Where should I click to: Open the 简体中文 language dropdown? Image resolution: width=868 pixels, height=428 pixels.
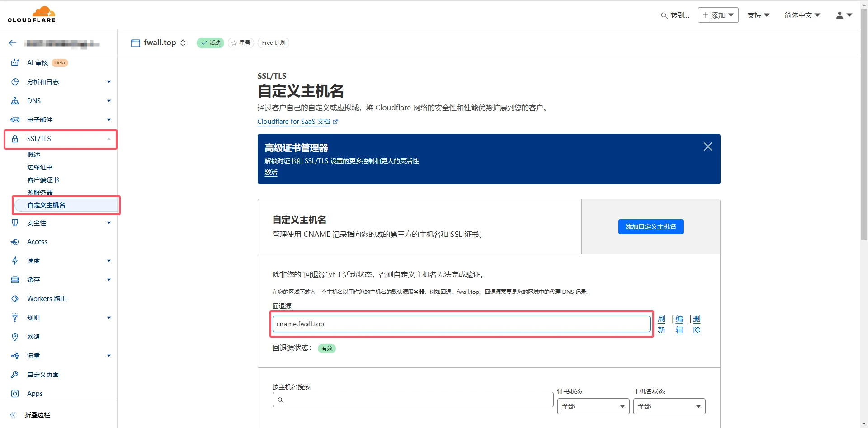[x=802, y=15]
